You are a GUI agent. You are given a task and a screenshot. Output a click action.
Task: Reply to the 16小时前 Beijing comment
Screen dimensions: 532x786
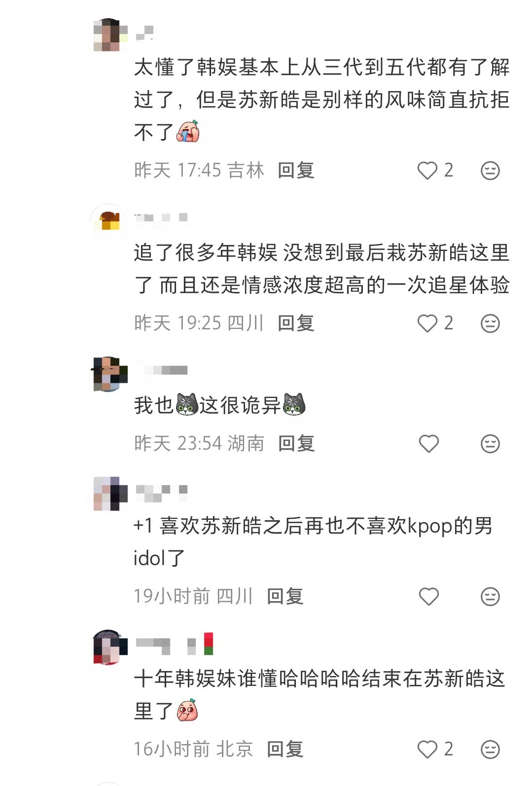285,750
